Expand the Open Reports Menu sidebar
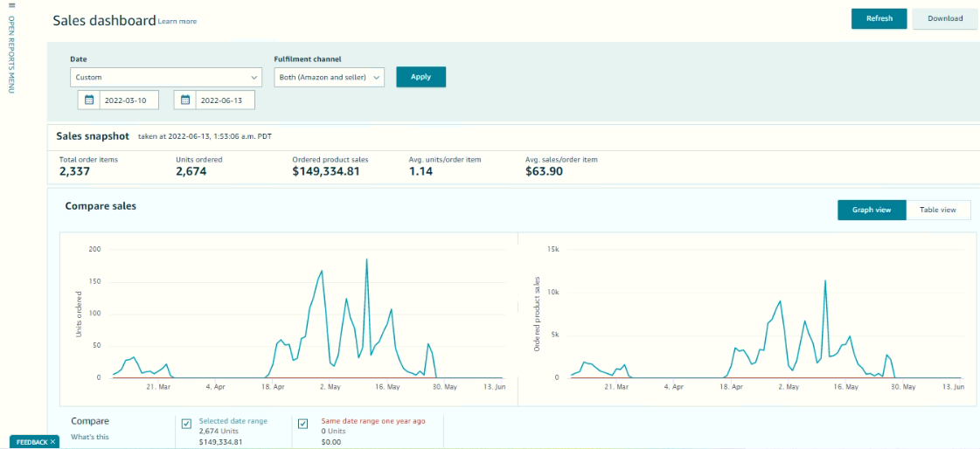980x449 pixels. pyautogui.click(x=11, y=54)
